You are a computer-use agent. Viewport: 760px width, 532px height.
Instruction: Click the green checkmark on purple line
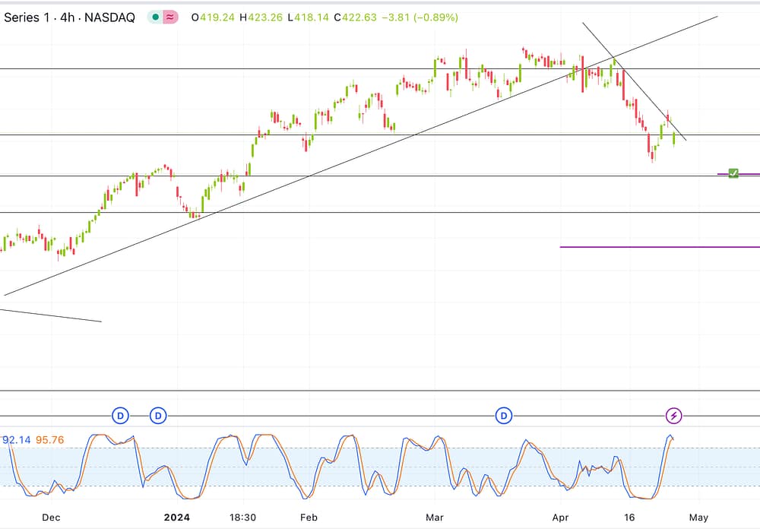[733, 174]
